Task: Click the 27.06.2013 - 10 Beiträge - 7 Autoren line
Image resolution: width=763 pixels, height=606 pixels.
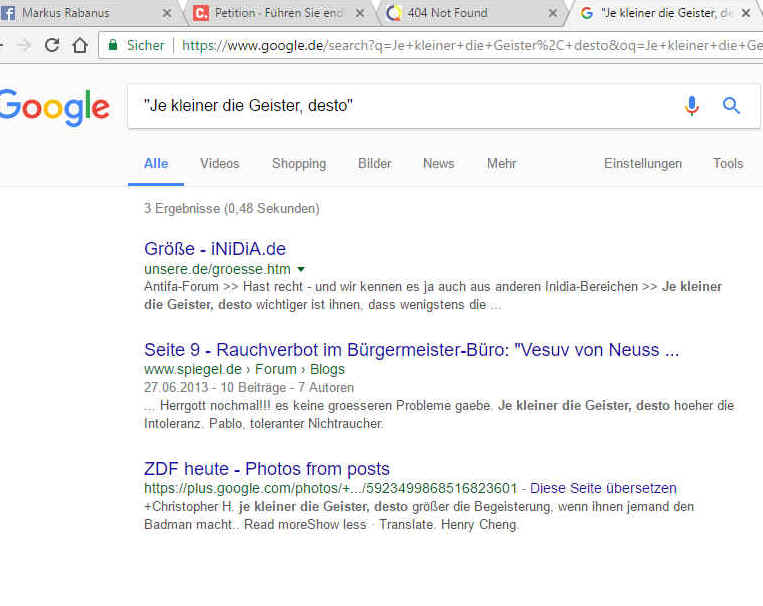Action: pos(249,387)
